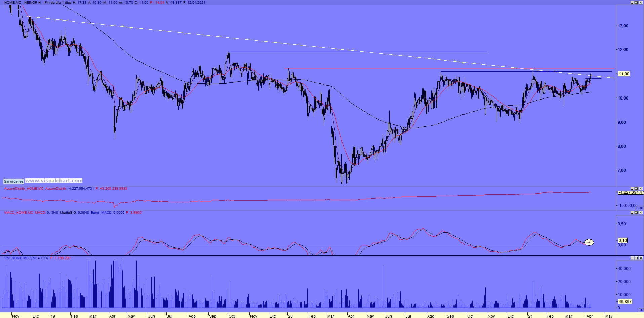Screen dimensions: 644x318
Task: Click the 0,10 MACD value tag on axis
Action: tap(623, 241)
